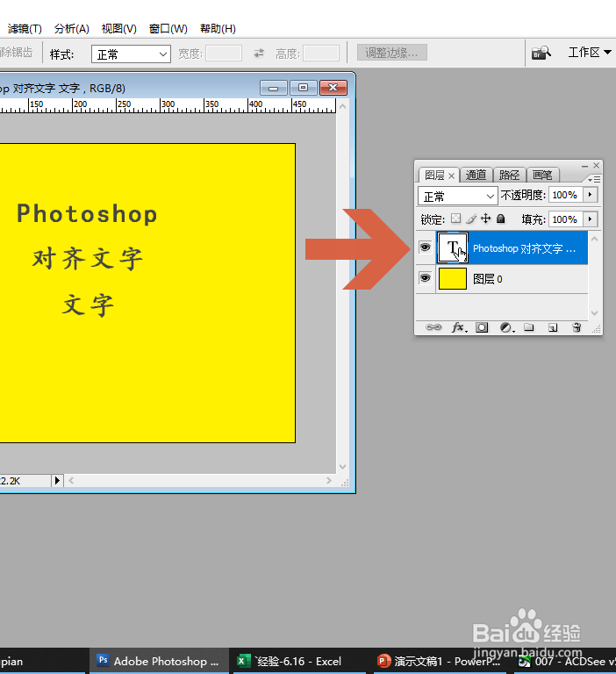
Task: Open the 视图(V) menu
Action: coord(119,29)
